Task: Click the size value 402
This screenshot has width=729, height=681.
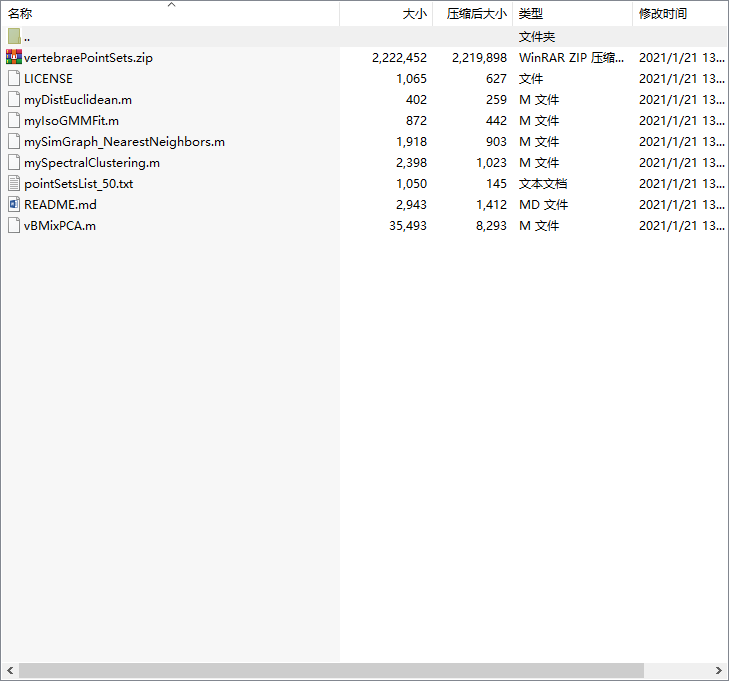Action: pyautogui.click(x=416, y=99)
